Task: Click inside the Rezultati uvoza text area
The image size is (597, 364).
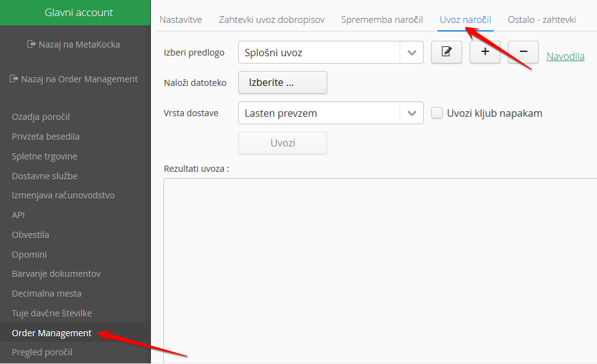Action: coord(380,271)
